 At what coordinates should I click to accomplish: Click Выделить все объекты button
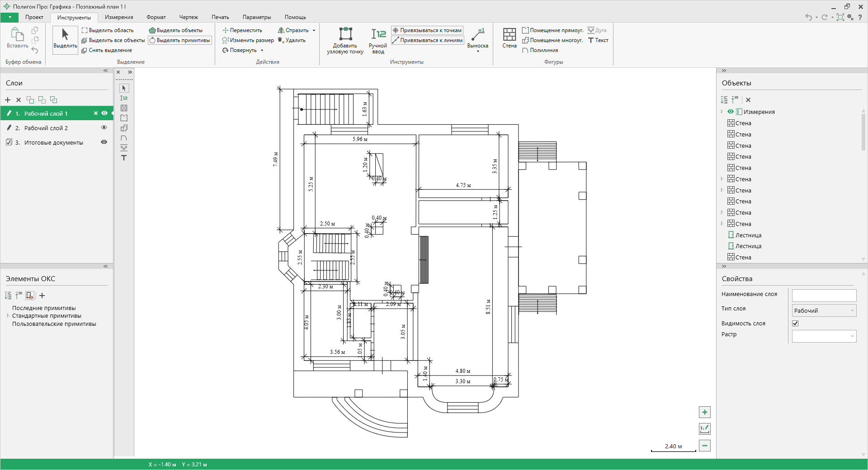[113, 40]
